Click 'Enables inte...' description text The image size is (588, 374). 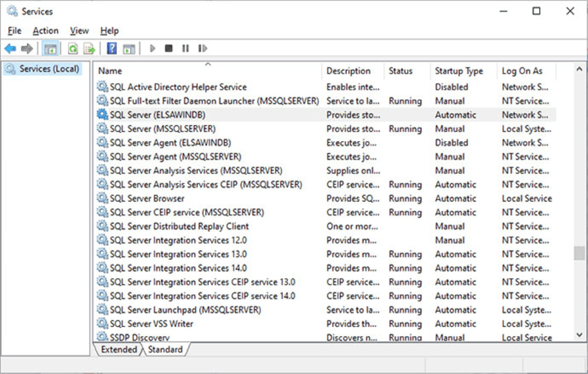coord(353,87)
